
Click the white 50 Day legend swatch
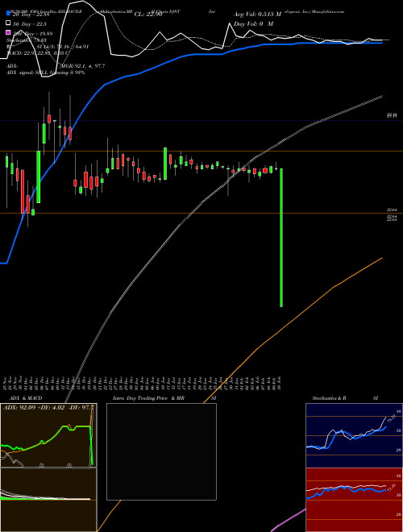click(8, 23)
